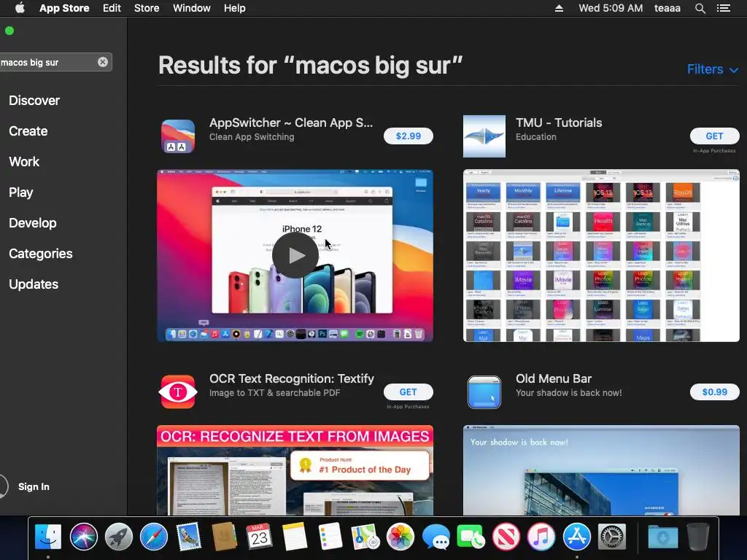Open the Help menu
The width and height of the screenshot is (747, 560).
[234, 8]
